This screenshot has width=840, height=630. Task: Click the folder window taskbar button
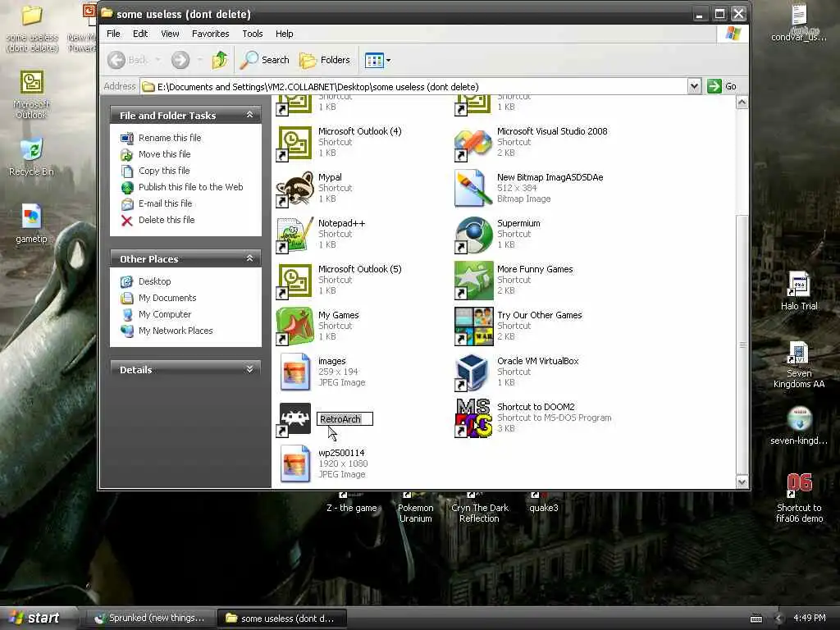click(x=281, y=619)
